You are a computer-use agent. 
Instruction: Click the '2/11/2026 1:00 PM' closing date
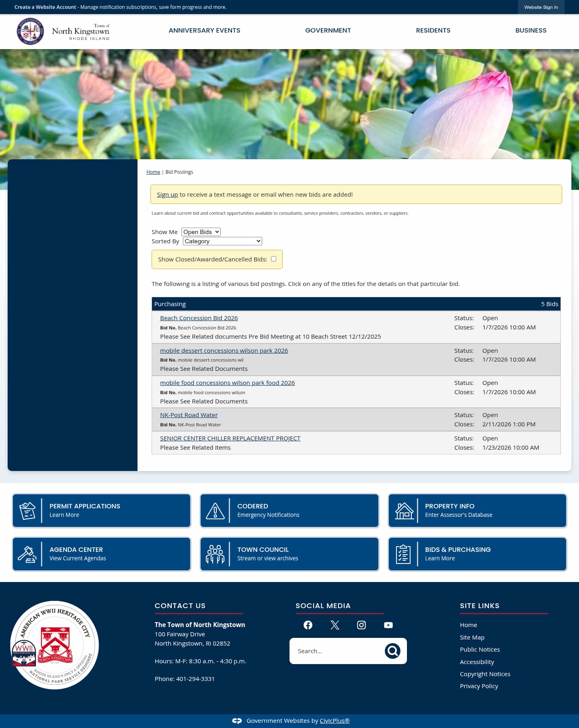tap(509, 424)
